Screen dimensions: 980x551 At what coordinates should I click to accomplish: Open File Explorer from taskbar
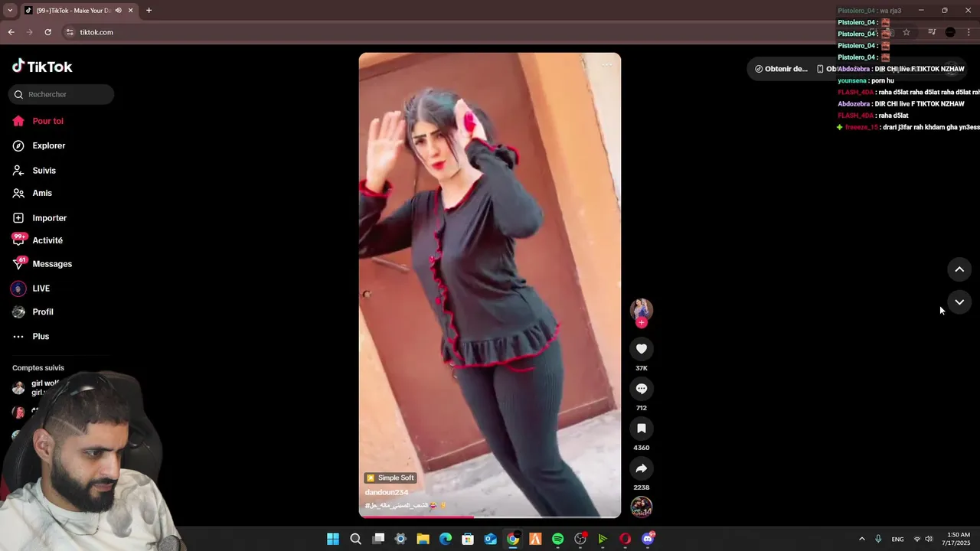(x=423, y=539)
